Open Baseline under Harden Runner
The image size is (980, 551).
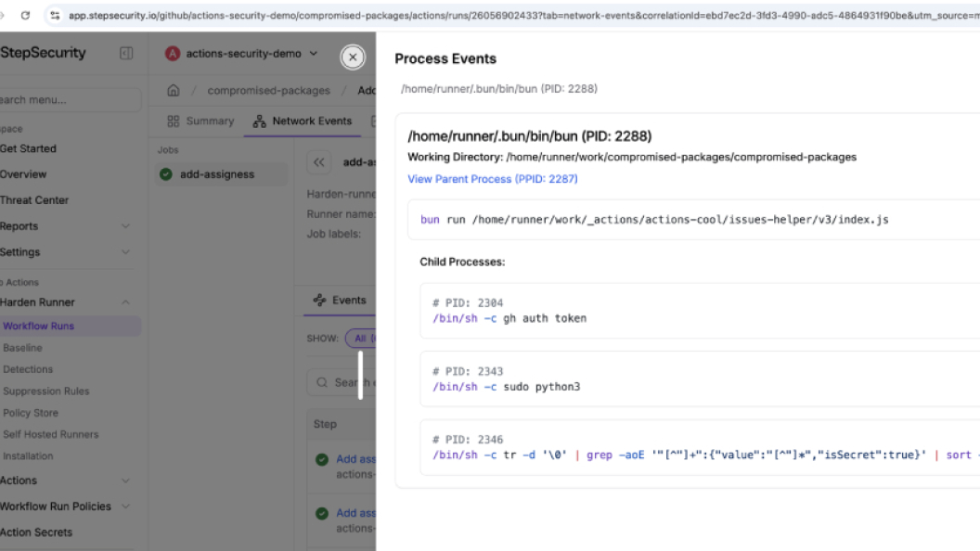click(x=22, y=348)
